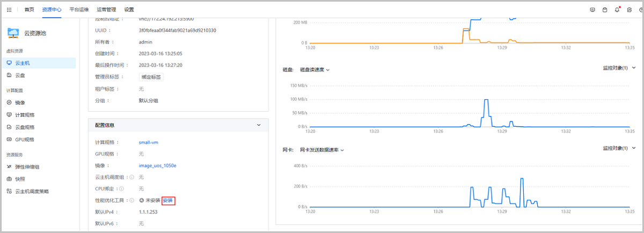Open the message console icon in header
The height and width of the screenshot is (233, 644).
point(592,10)
